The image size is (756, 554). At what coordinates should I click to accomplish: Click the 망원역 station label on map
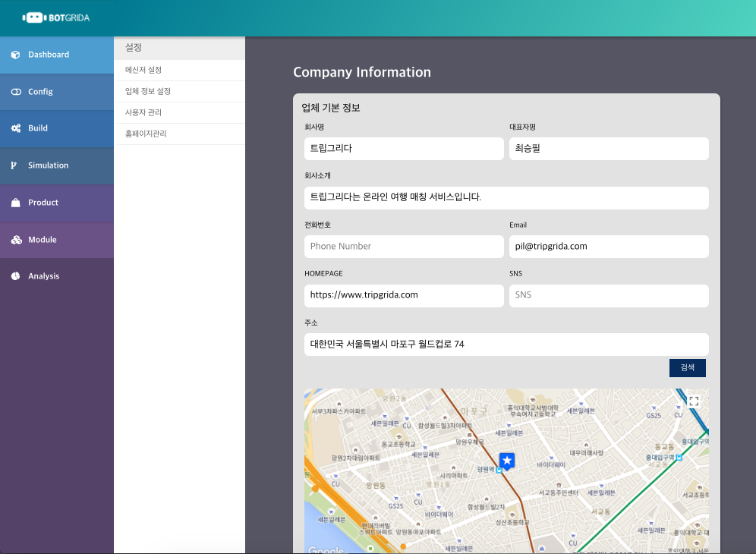click(x=486, y=469)
